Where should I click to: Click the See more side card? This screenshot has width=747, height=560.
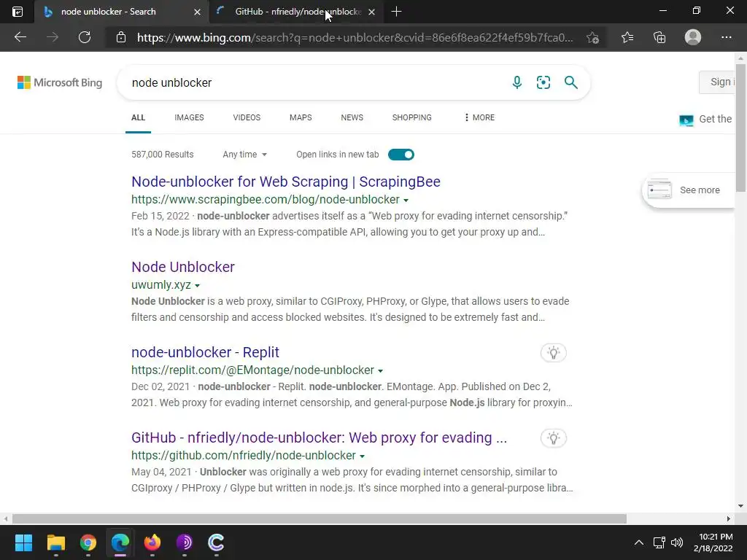[689, 190]
